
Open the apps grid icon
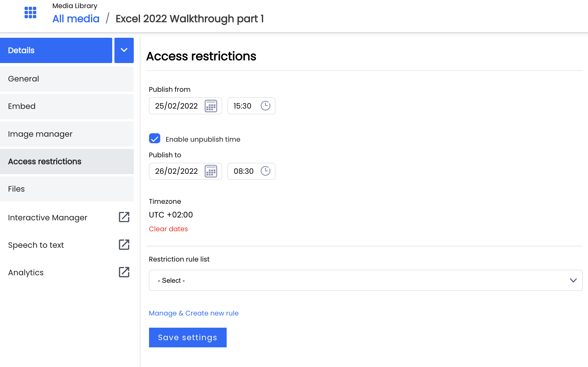point(30,12)
